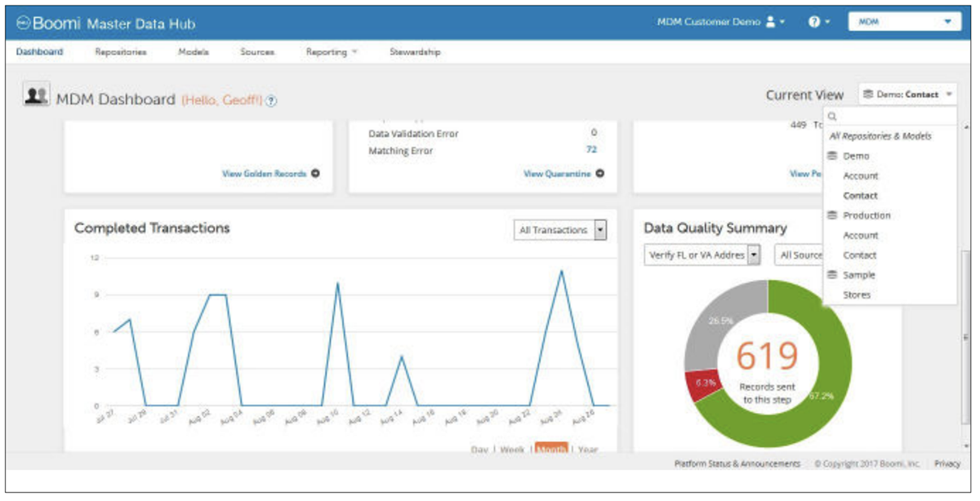This screenshot has height=501, width=980.
Task: Click arrow icon next to View Golden Records
Action: point(315,174)
